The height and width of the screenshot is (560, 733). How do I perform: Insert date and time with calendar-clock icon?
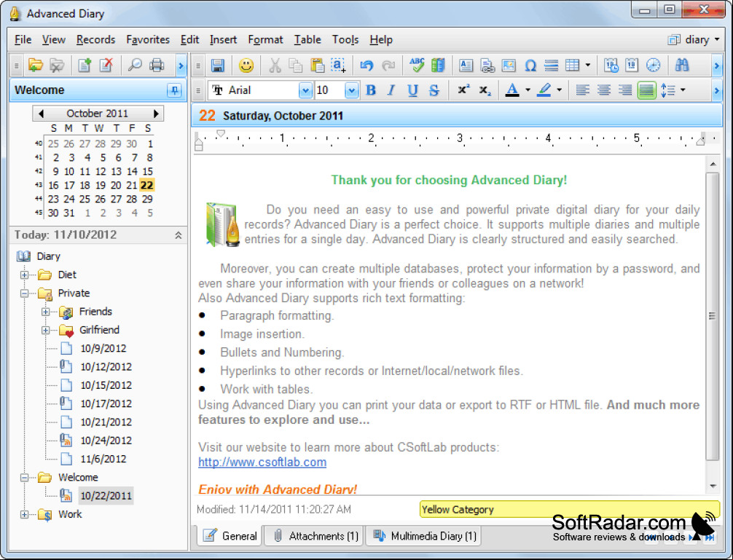[x=611, y=66]
